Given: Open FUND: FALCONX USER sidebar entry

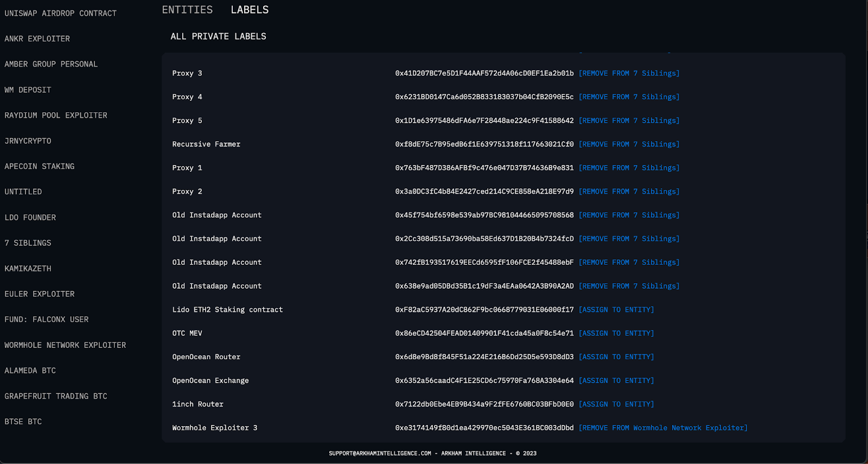Looking at the screenshot, I should 47,319.
